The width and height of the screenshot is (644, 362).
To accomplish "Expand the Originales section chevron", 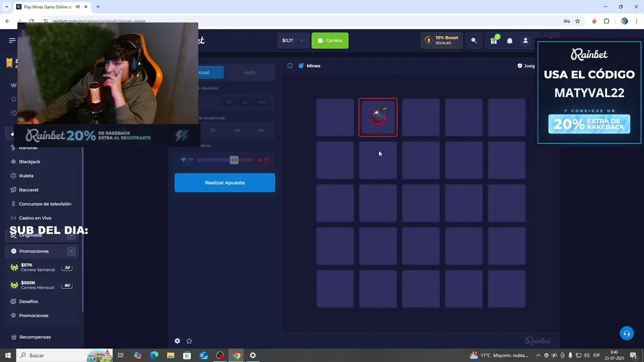I will click(x=71, y=235).
